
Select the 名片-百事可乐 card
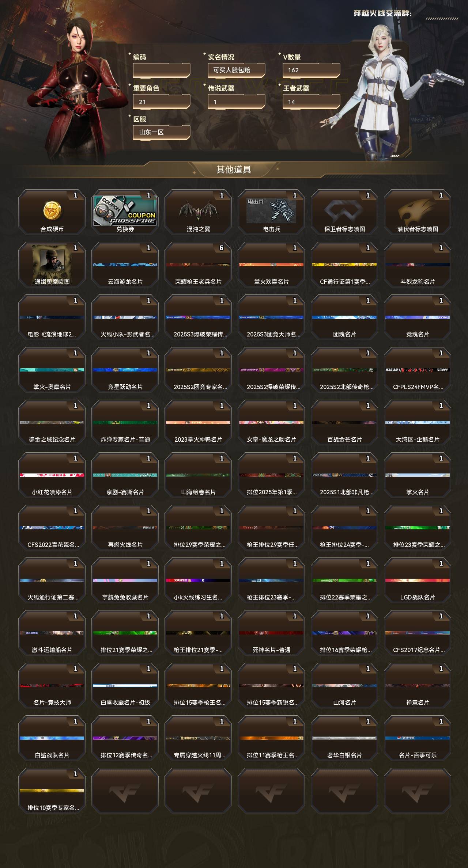[x=418, y=738]
